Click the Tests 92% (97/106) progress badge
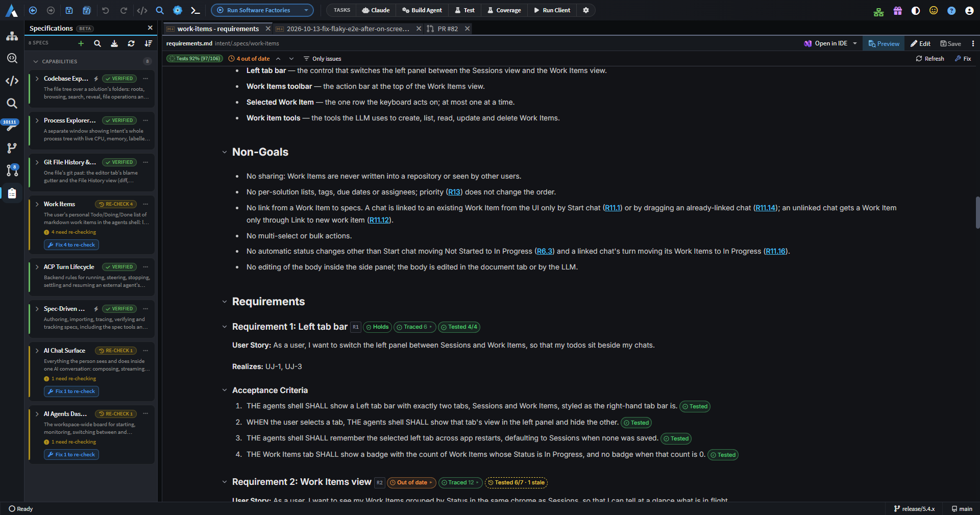Image resolution: width=980 pixels, height=515 pixels. (x=194, y=59)
